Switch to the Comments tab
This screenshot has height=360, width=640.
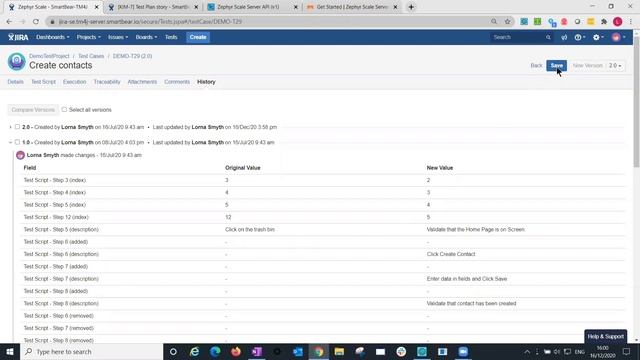pyautogui.click(x=177, y=82)
